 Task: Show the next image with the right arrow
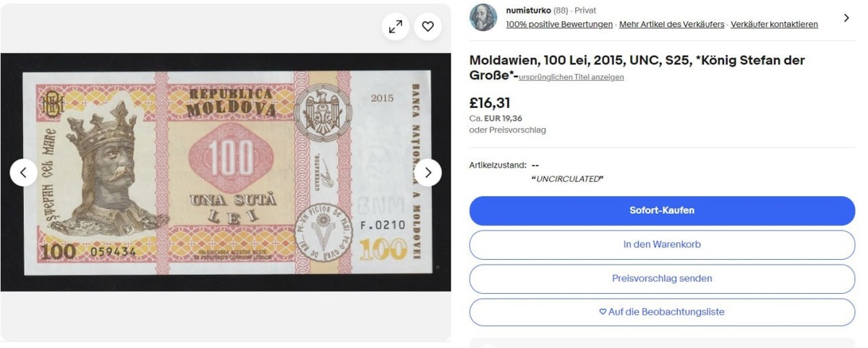coord(427,172)
